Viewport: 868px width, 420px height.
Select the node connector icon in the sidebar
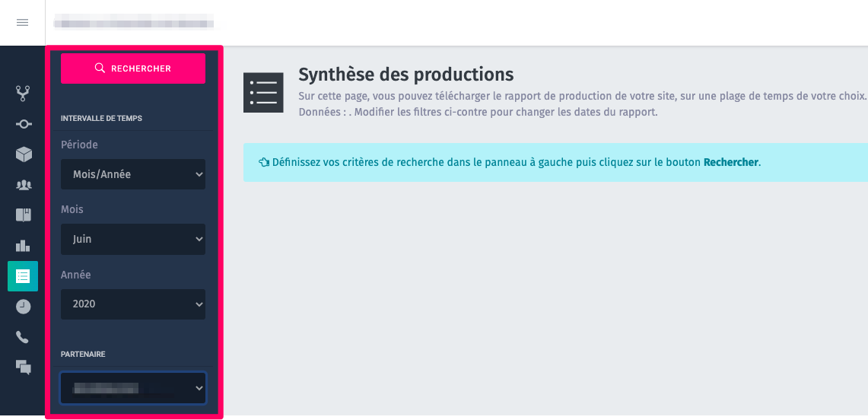23,125
